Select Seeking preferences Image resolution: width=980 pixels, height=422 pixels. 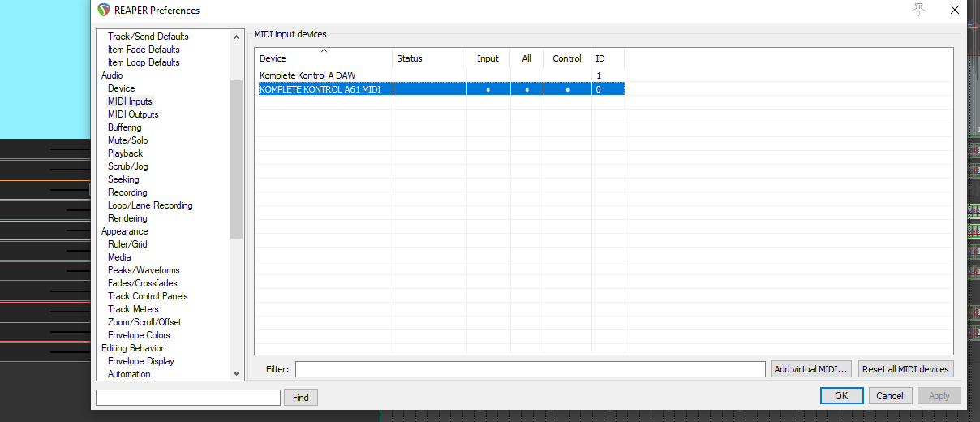[x=123, y=179]
